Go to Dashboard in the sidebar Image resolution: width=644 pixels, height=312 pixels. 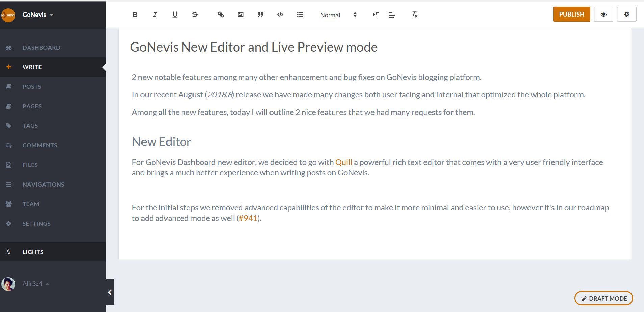pos(53,48)
